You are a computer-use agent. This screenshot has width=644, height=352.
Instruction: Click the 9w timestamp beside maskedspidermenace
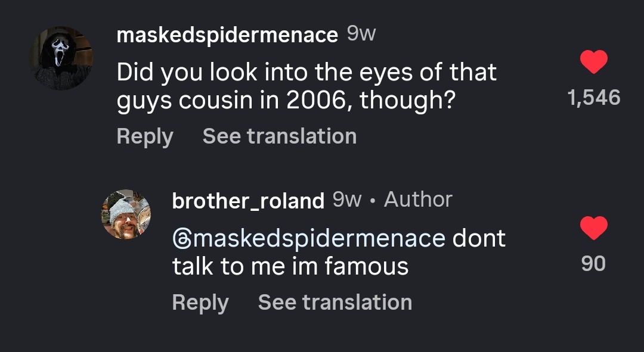[x=361, y=35]
